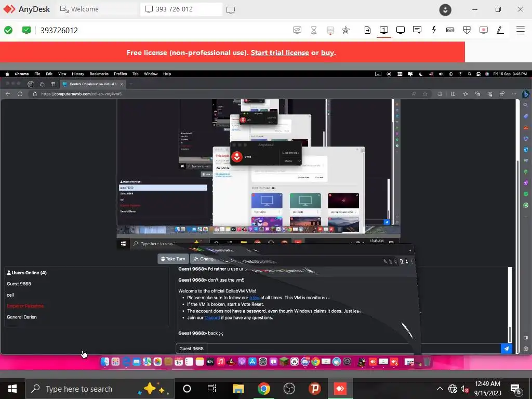Image resolution: width=532 pixels, height=399 pixels.
Task: Open App Store in remote Mac dock
Action: (252, 362)
